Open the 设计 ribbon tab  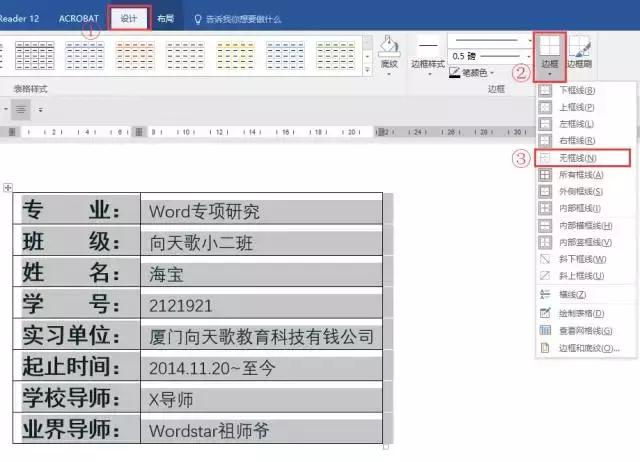(129, 18)
